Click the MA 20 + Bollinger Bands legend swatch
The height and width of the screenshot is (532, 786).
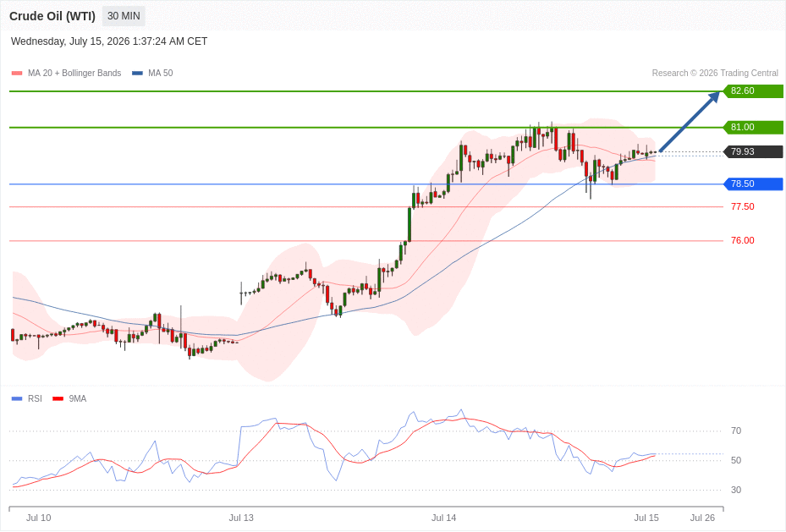coord(17,73)
